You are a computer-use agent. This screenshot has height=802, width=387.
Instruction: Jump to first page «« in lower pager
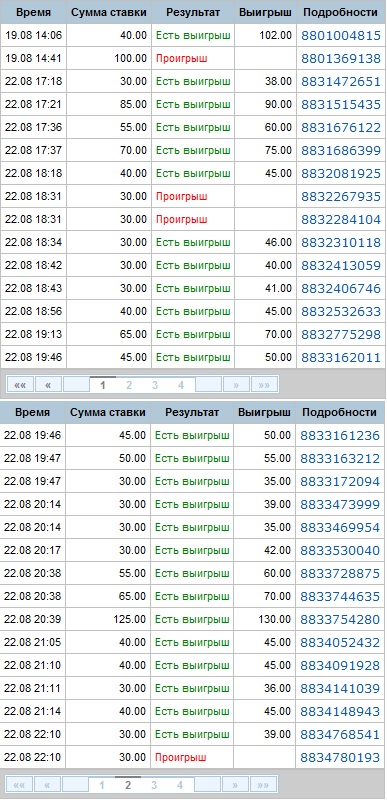[19, 784]
